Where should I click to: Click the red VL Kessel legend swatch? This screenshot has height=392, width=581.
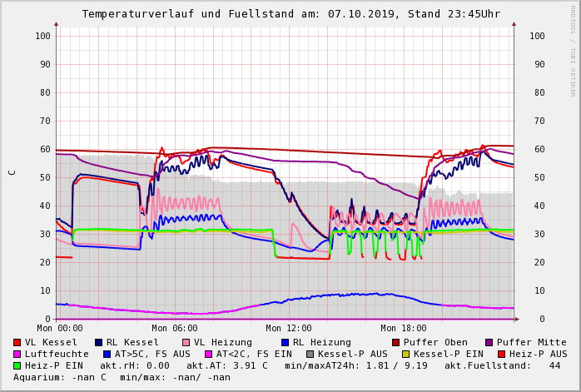tap(17, 342)
